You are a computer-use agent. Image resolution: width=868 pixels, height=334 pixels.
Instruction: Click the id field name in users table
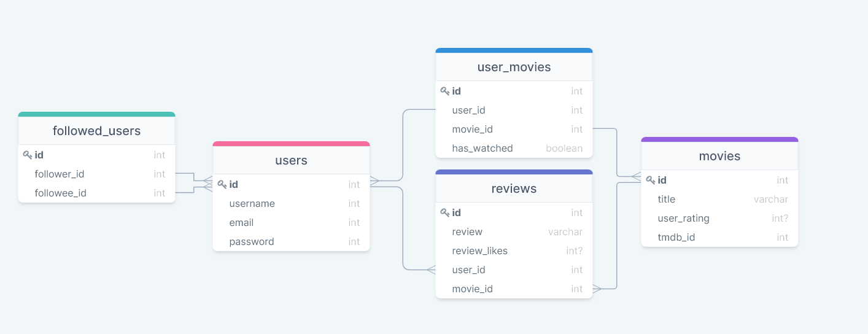point(234,185)
